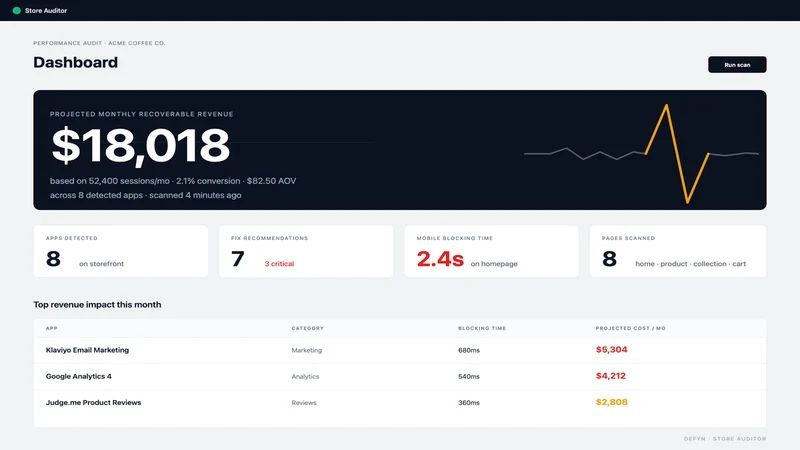Image resolution: width=800 pixels, height=450 pixels.
Task: Click the Marketing category cell
Action: (x=307, y=351)
